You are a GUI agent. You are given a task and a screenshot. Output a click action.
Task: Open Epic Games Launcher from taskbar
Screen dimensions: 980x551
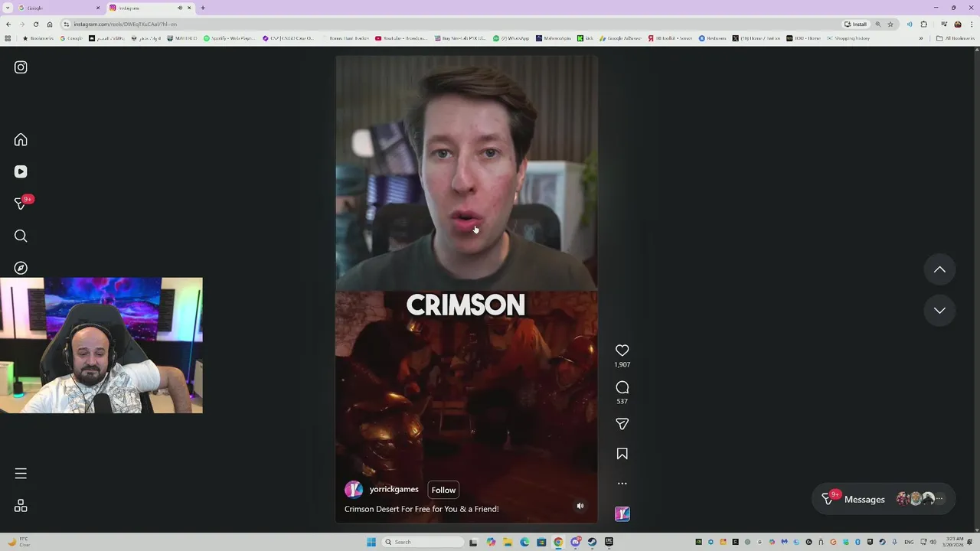click(609, 542)
